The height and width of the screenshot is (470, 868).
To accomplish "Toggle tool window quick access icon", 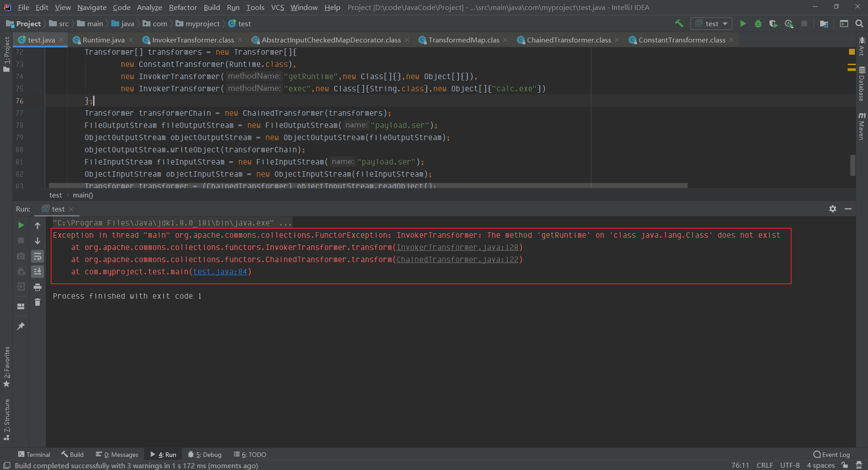I will coord(7,465).
